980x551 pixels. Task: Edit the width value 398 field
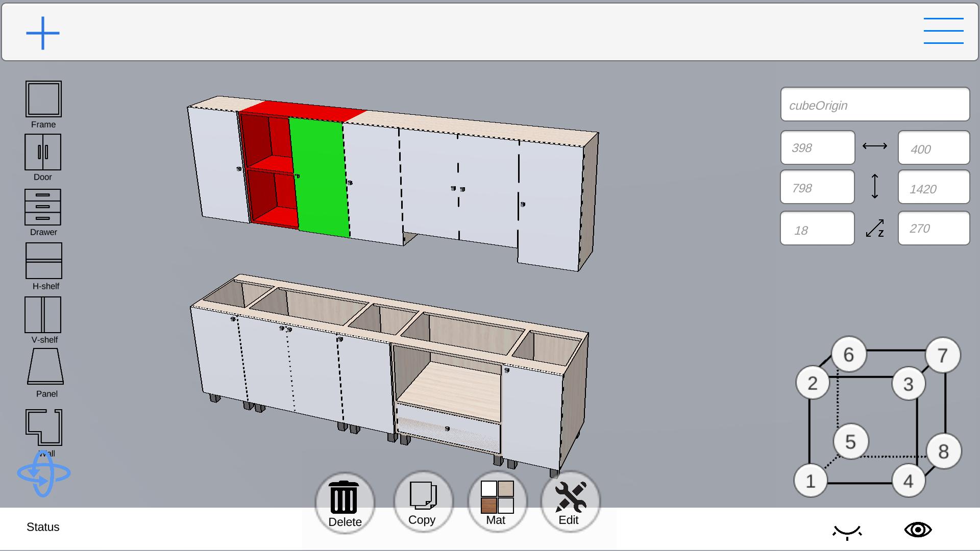(x=817, y=147)
